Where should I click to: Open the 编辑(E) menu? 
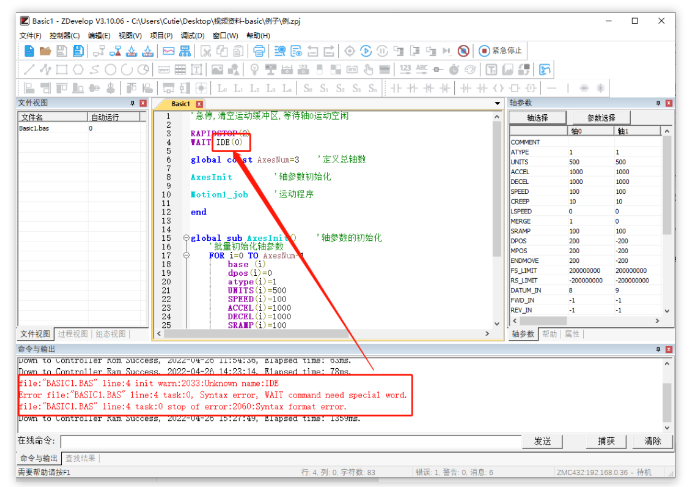(99, 36)
